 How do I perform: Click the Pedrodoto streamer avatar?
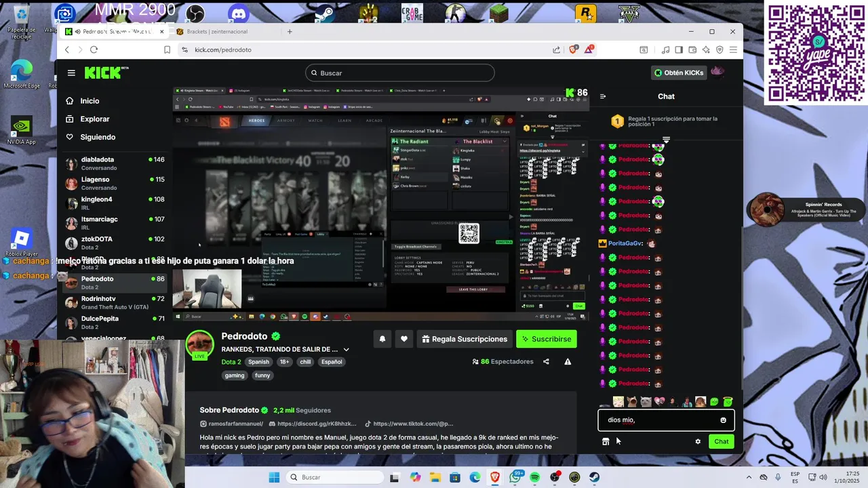click(200, 344)
